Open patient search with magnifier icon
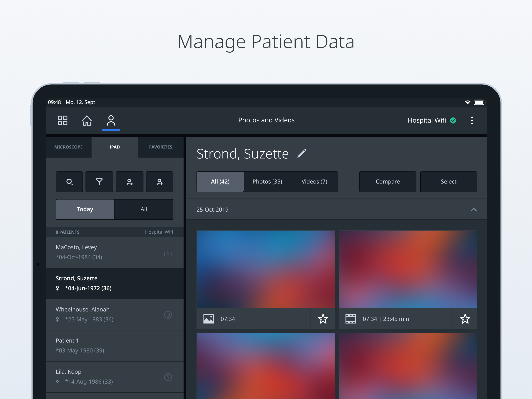Image resolution: width=532 pixels, height=399 pixels. [69, 182]
